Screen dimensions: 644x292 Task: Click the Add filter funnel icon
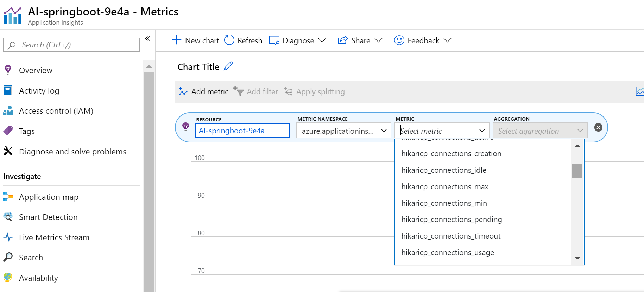click(x=238, y=91)
